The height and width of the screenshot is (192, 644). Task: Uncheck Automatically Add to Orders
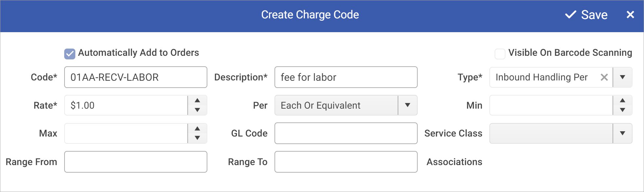coord(69,53)
